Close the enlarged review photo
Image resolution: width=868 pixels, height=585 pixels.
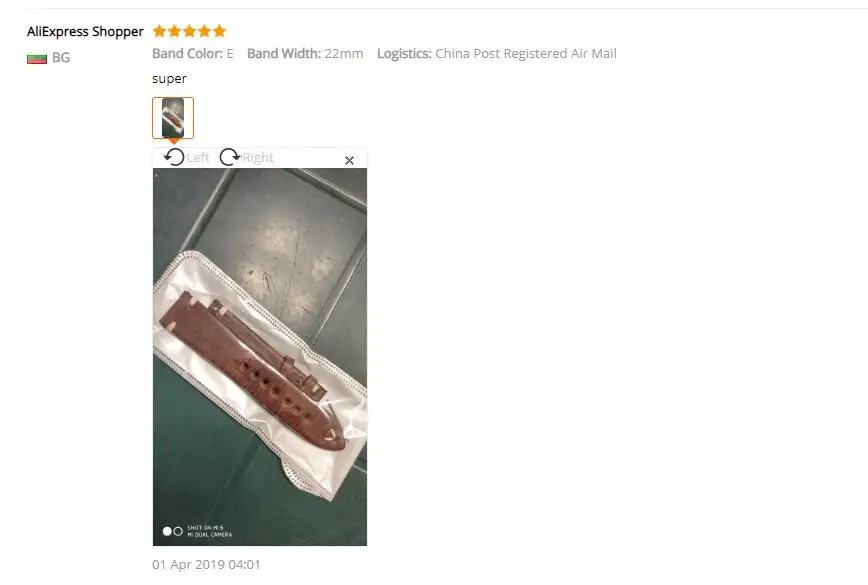[x=349, y=161]
